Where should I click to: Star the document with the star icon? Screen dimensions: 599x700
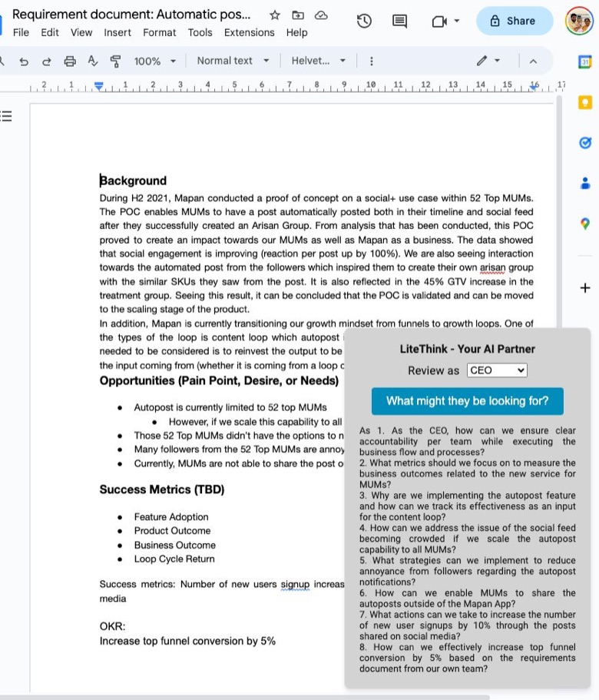click(x=275, y=15)
